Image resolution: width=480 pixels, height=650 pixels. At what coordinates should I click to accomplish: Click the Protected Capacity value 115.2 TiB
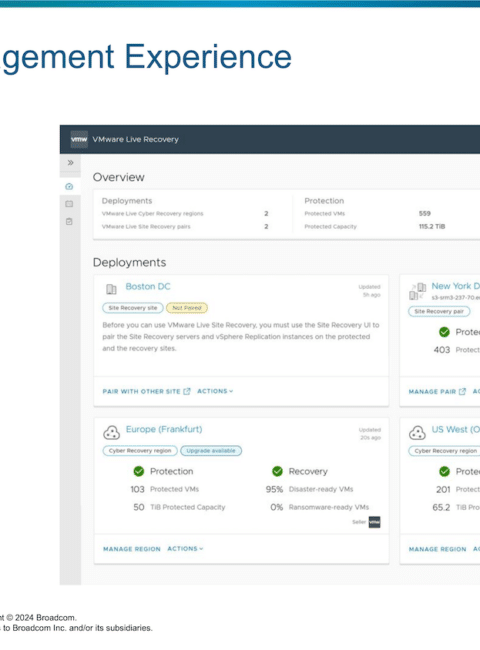tap(432, 226)
